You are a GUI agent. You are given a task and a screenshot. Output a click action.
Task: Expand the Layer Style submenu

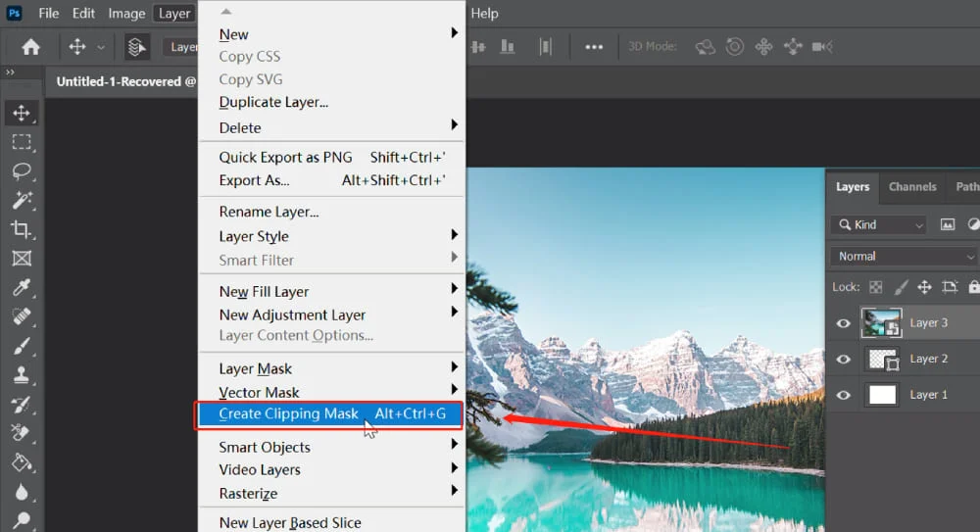pos(455,234)
